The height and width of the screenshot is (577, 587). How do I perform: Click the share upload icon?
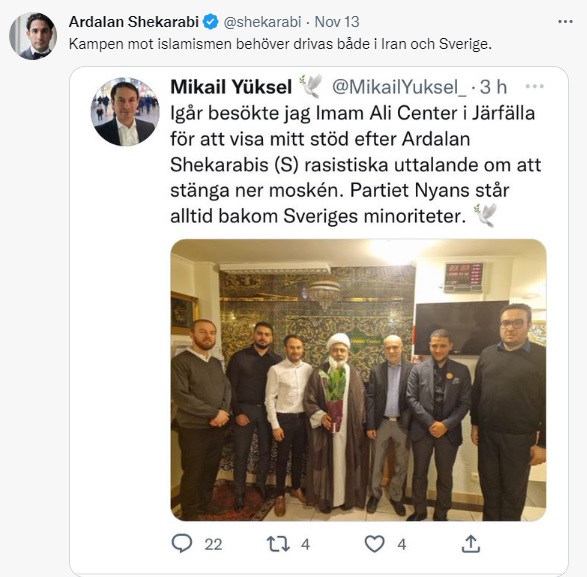click(x=471, y=544)
